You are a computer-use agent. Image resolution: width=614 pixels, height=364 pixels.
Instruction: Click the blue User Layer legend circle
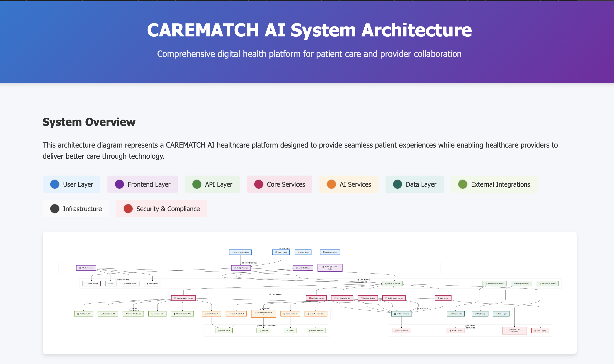pyautogui.click(x=55, y=184)
